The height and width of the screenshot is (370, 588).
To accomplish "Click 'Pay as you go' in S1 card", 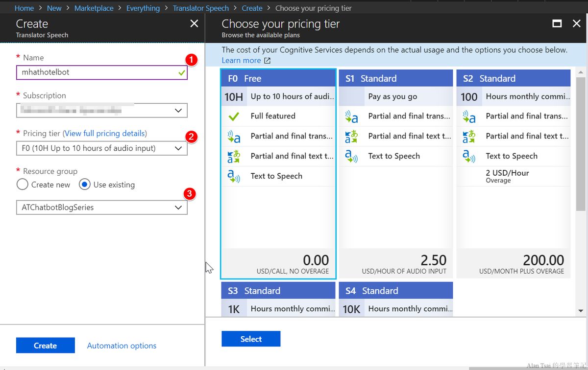I will coord(392,96).
